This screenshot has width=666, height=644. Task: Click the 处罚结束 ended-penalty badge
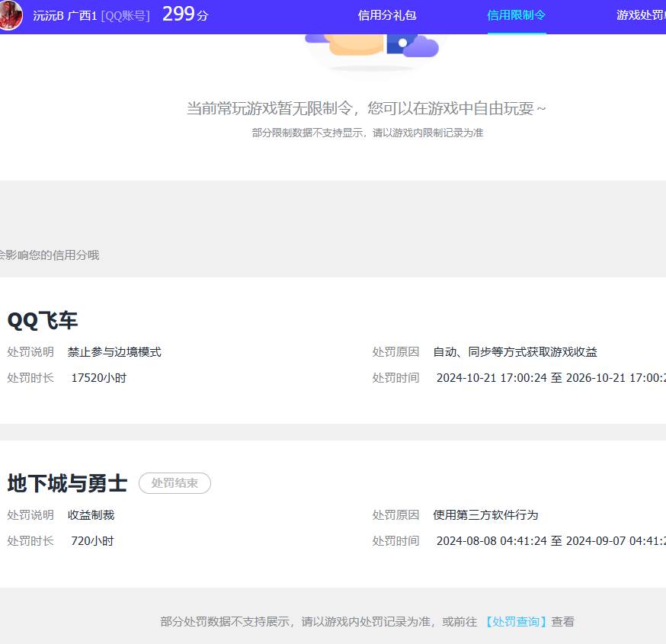pos(175,483)
